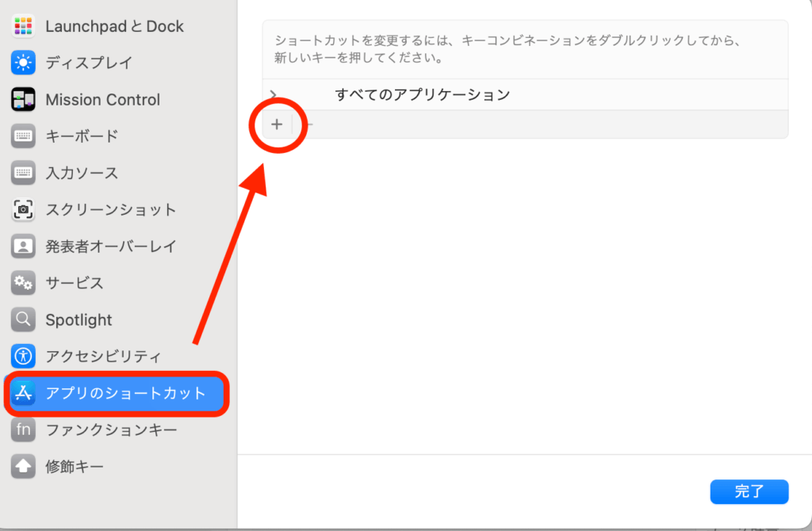
Task: Click the スクリーンショット camera icon
Action: click(x=23, y=210)
